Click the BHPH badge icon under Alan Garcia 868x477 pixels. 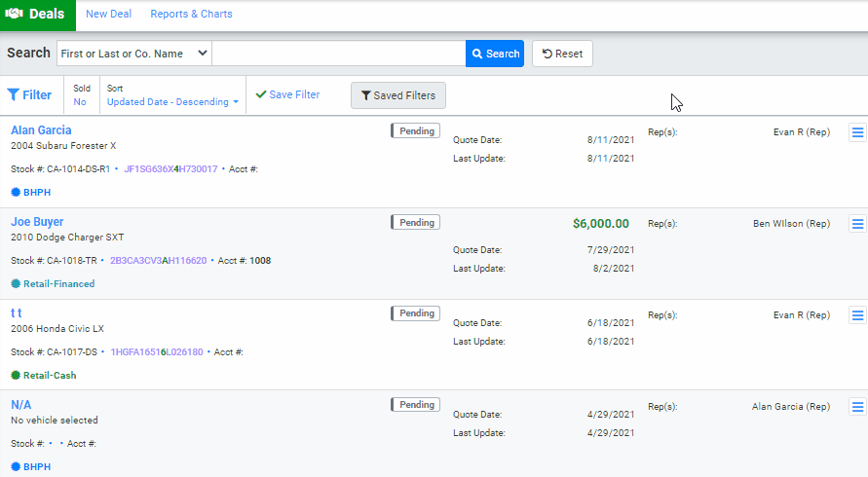[x=16, y=192]
